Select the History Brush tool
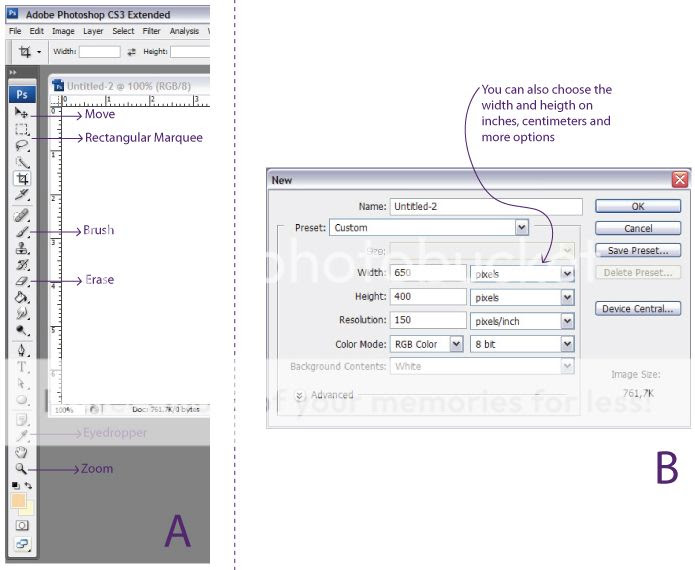 click(x=21, y=265)
